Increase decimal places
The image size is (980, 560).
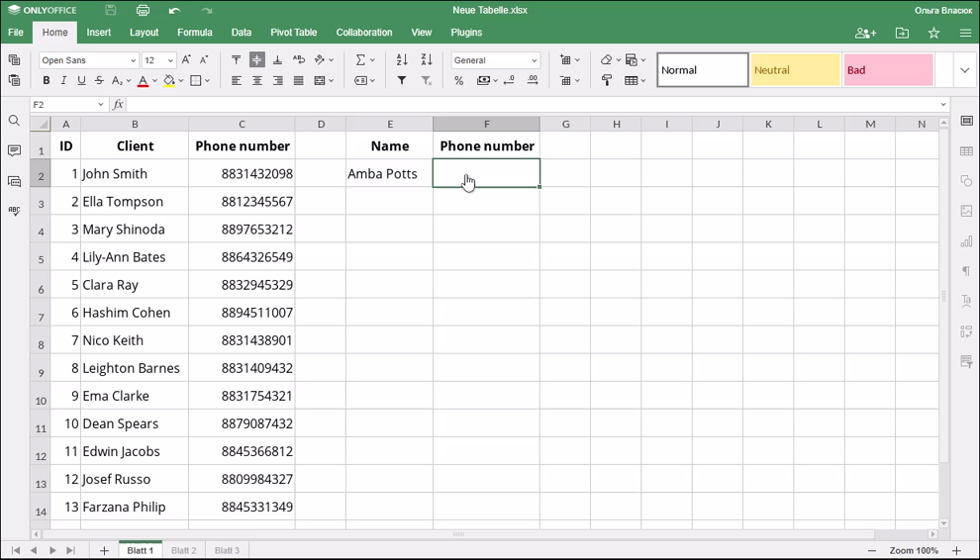(x=533, y=80)
